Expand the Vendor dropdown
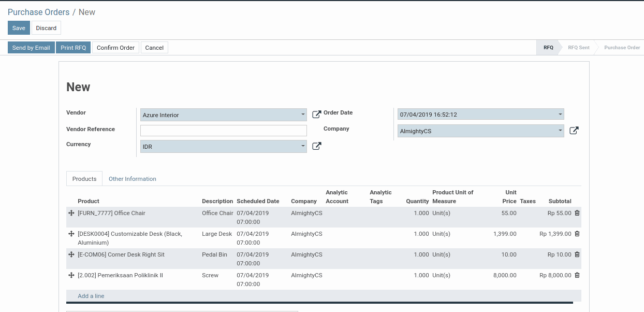 [303, 115]
